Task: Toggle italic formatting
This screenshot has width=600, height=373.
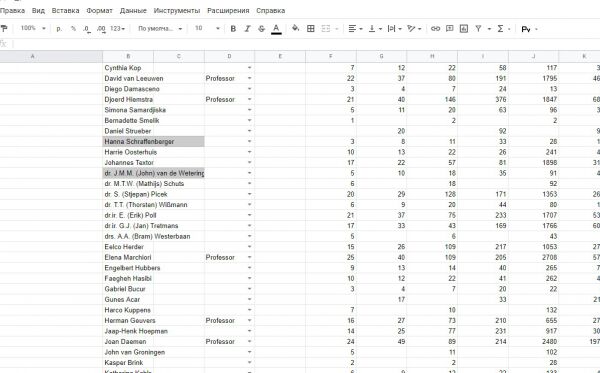Action: [x=247, y=29]
